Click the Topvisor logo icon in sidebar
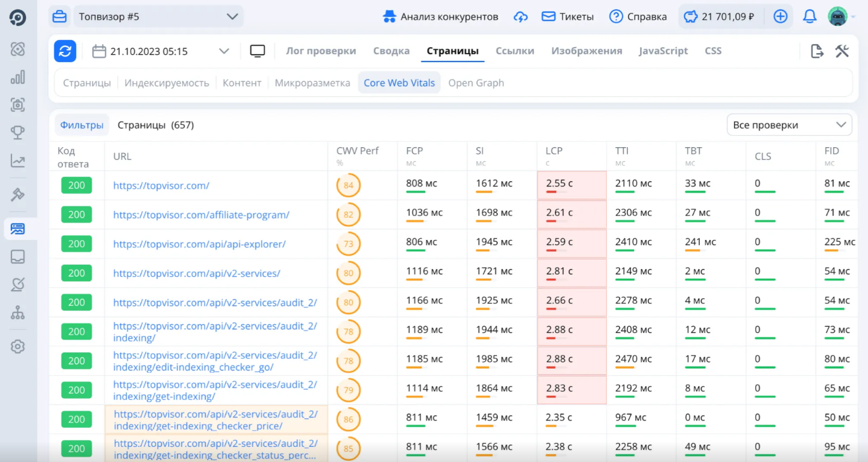The height and width of the screenshot is (462, 868). (17, 17)
